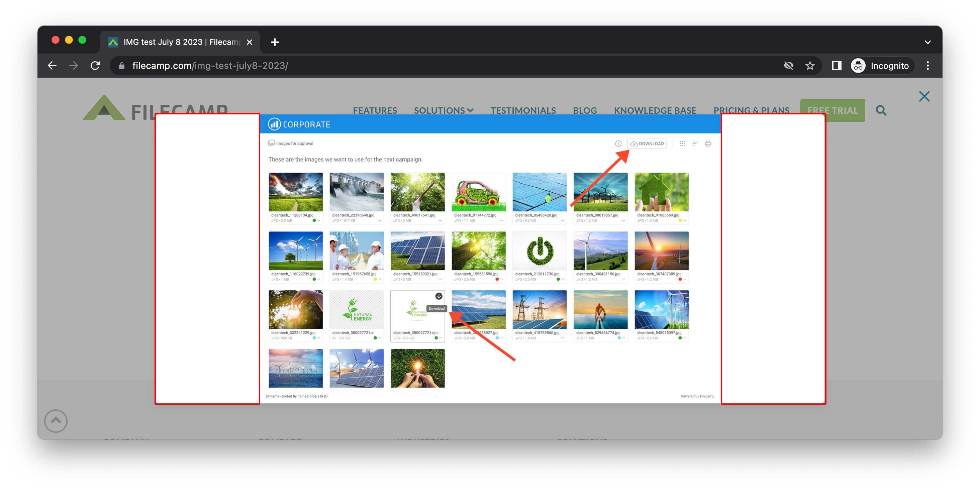Click the browser back arrow
980x489 pixels.
52,66
